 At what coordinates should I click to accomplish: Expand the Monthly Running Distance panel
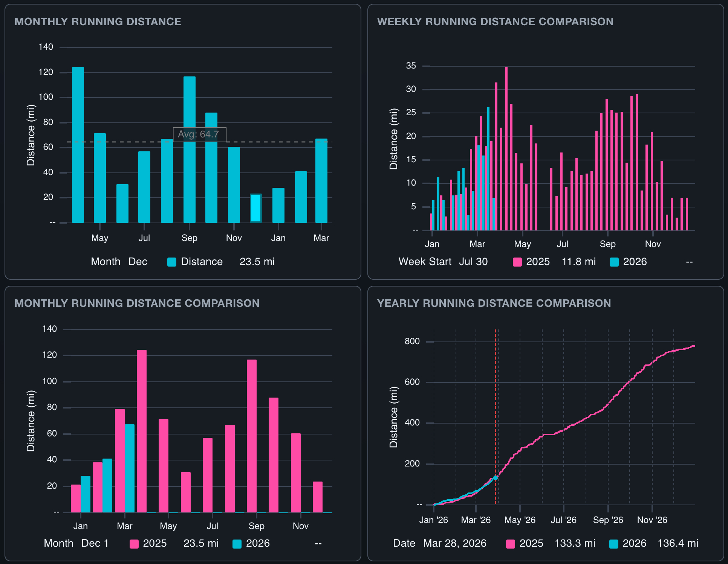coord(98,21)
